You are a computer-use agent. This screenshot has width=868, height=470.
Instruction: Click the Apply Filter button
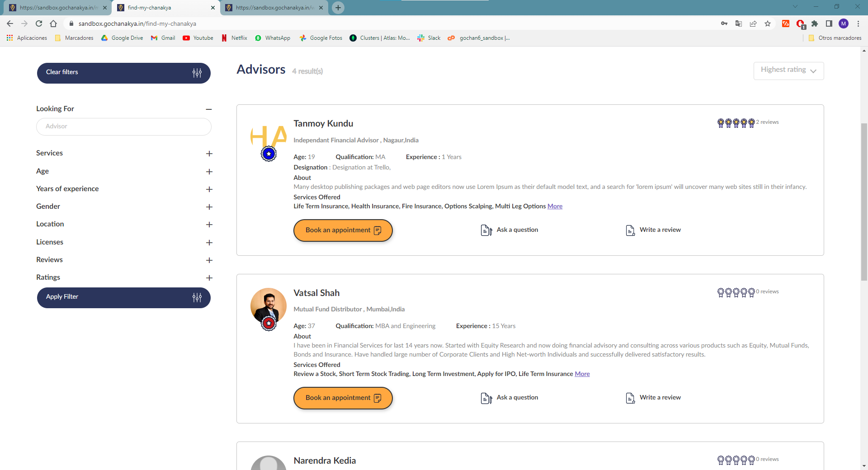[124, 297]
